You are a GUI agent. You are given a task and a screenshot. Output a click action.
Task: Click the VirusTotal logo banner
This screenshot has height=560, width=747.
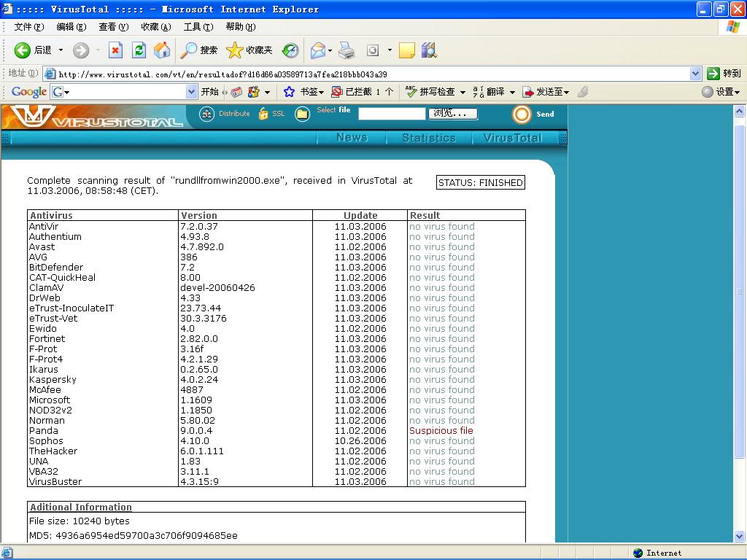(x=97, y=117)
